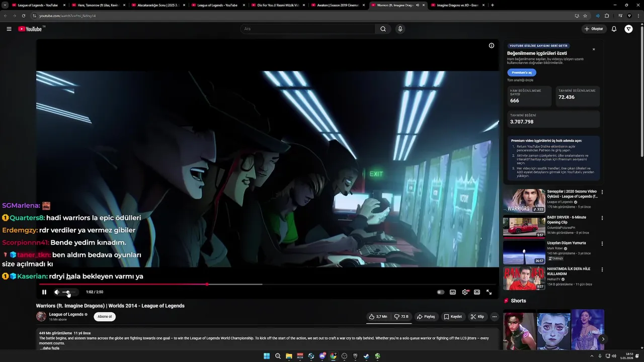Switch to Imagine Dragons ve JID tab
This screenshot has width=644, height=362.
(x=457, y=5)
